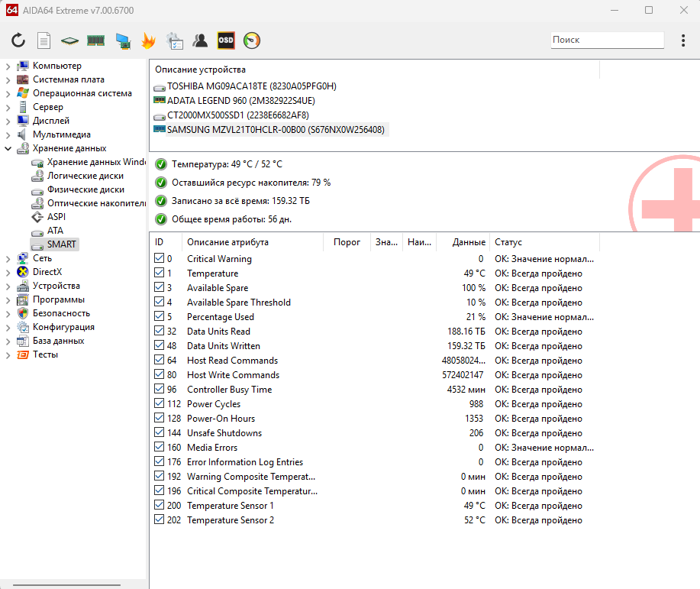700x589 pixels.
Task: Select the ASPI icon
Action: 37,217
